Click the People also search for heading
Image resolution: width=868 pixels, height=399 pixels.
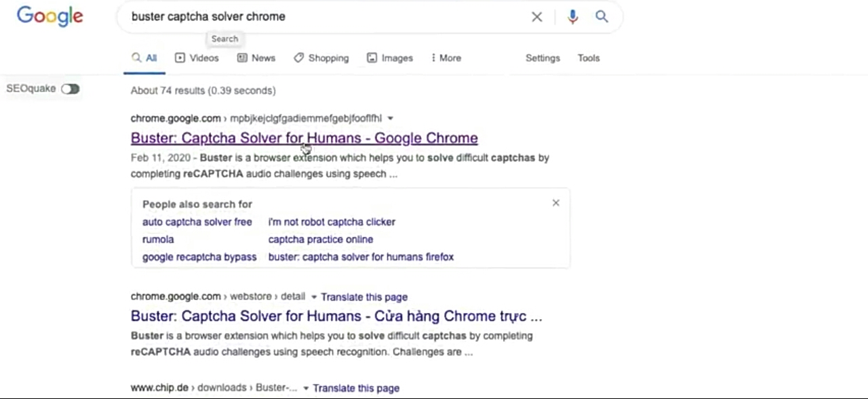pos(197,204)
